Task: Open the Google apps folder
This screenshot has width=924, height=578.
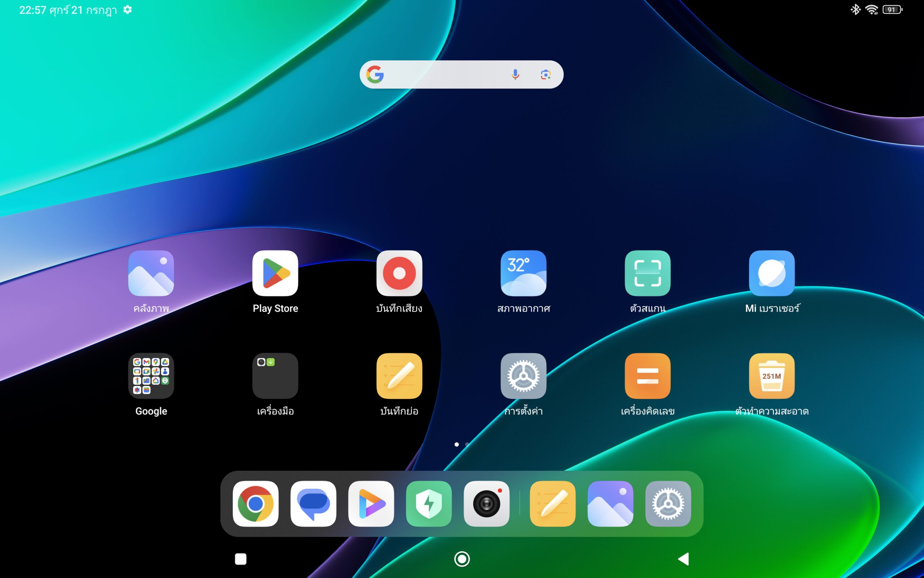Action: pyautogui.click(x=151, y=376)
